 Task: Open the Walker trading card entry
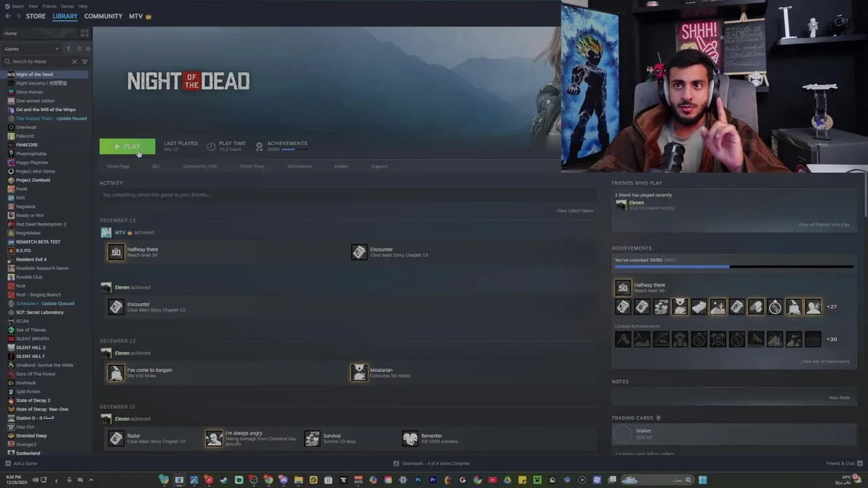point(734,434)
